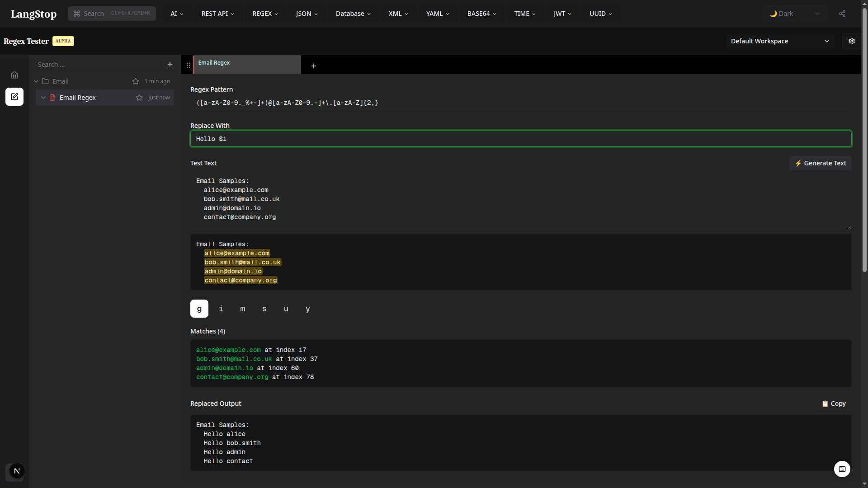The image size is (868, 488).
Task: Collapse the Email folder in the sidebar
Action: click(36, 81)
